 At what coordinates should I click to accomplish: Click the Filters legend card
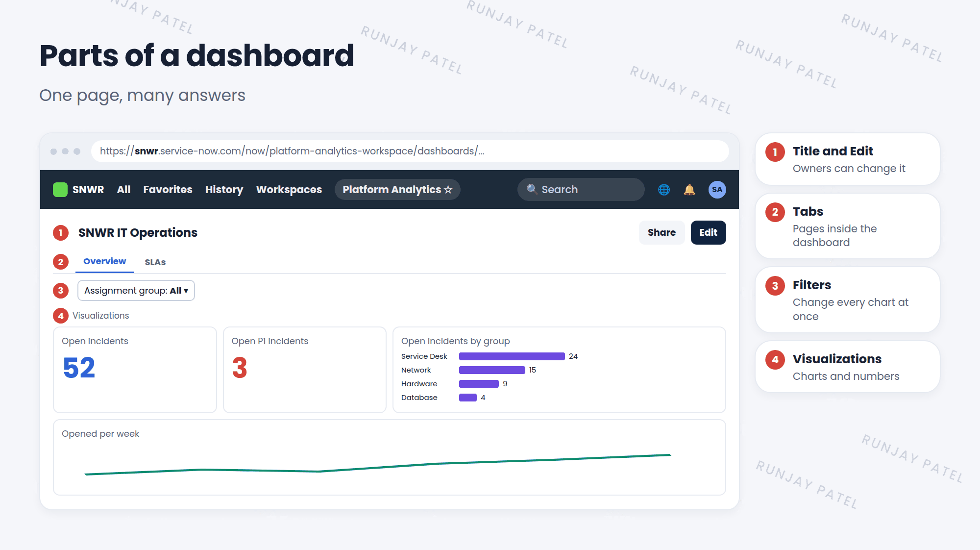[x=848, y=300]
